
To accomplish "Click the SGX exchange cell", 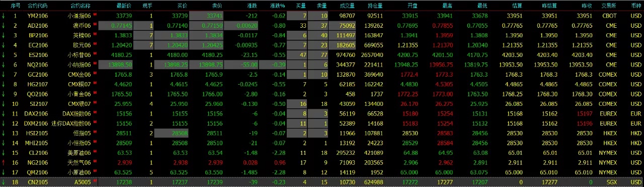I will [x=612, y=182].
